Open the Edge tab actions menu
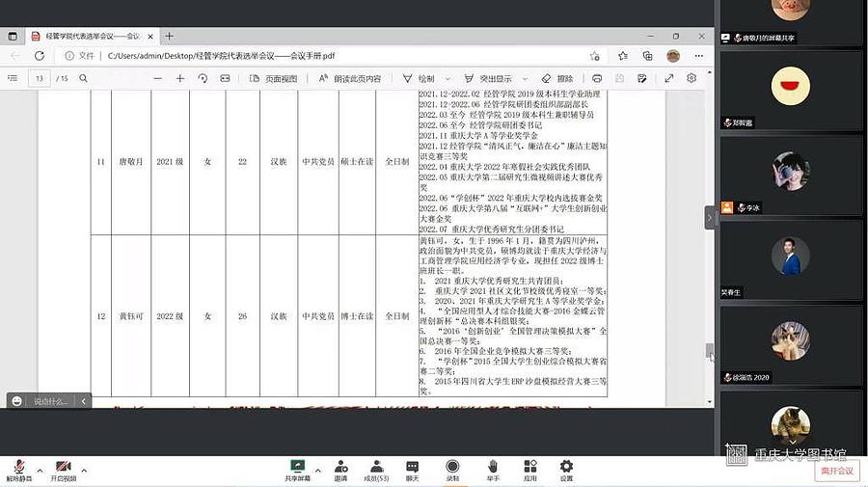The width and height of the screenshot is (868, 487). (x=13, y=37)
